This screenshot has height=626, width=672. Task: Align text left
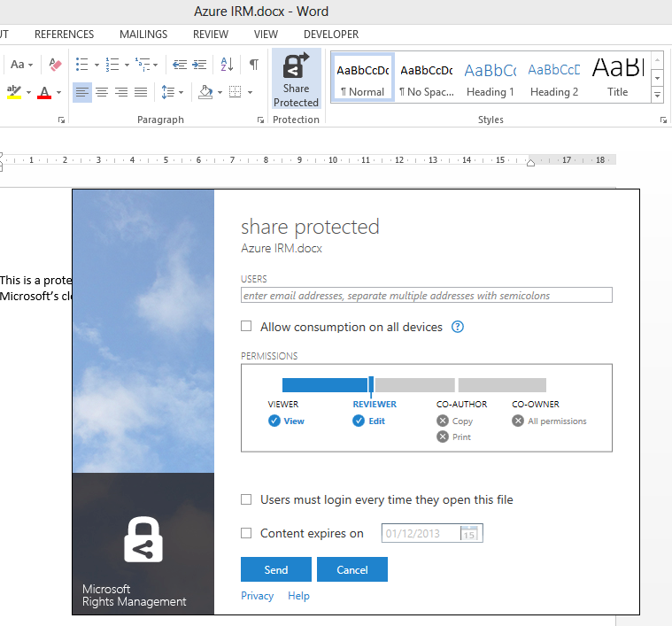(81, 92)
